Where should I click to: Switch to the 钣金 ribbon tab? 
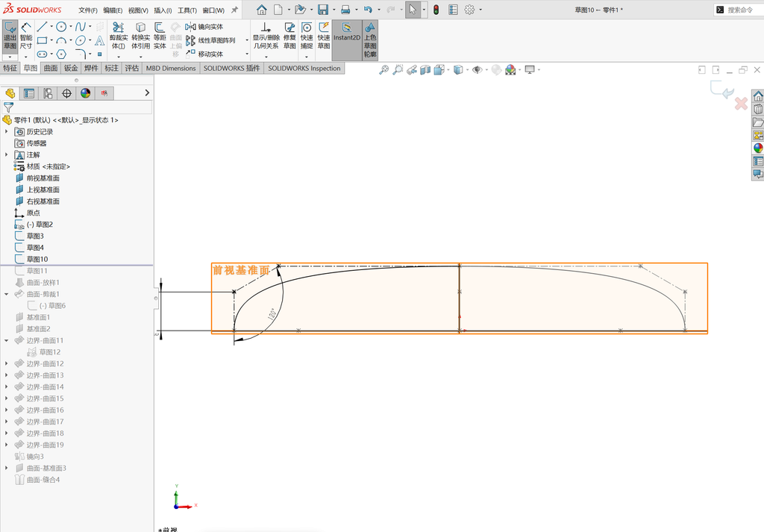point(71,68)
